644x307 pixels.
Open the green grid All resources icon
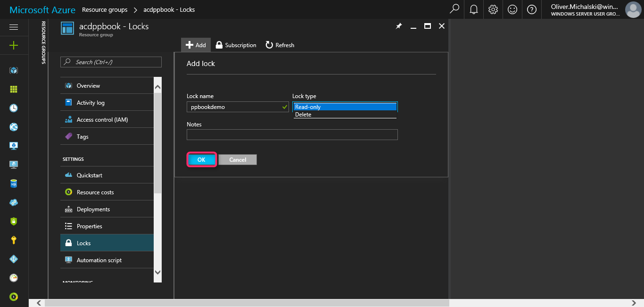(x=14, y=89)
